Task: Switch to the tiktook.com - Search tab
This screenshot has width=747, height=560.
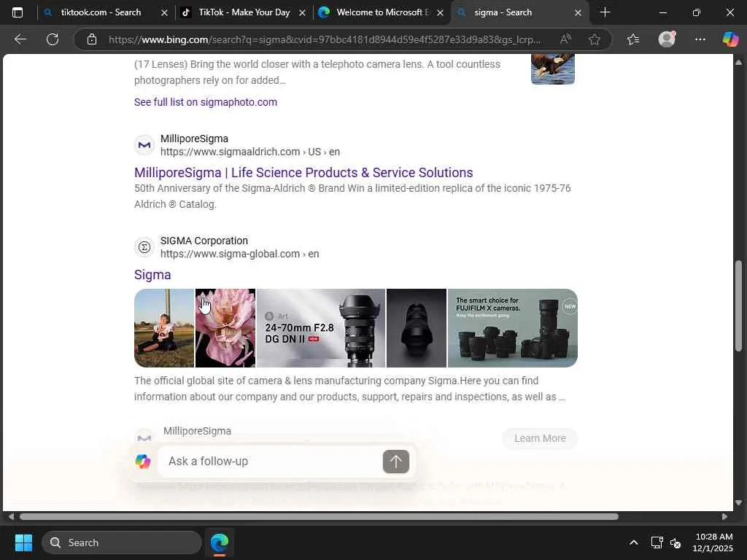Action: point(101,12)
